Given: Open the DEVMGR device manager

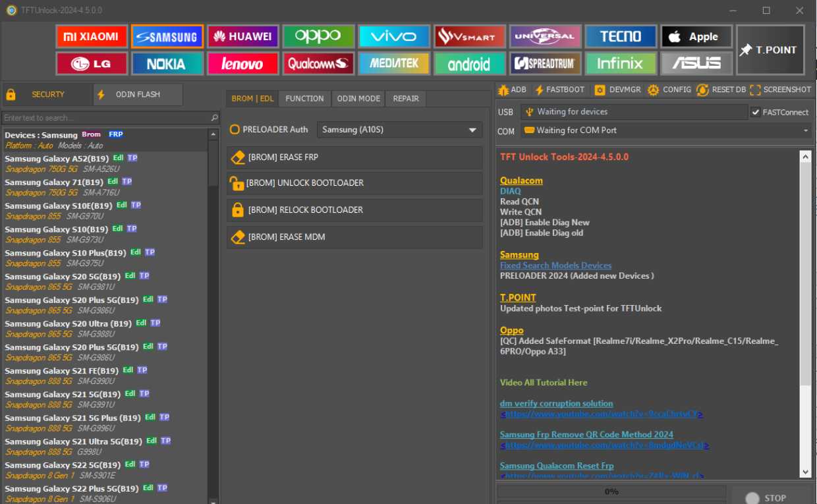Looking at the screenshot, I should point(617,90).
